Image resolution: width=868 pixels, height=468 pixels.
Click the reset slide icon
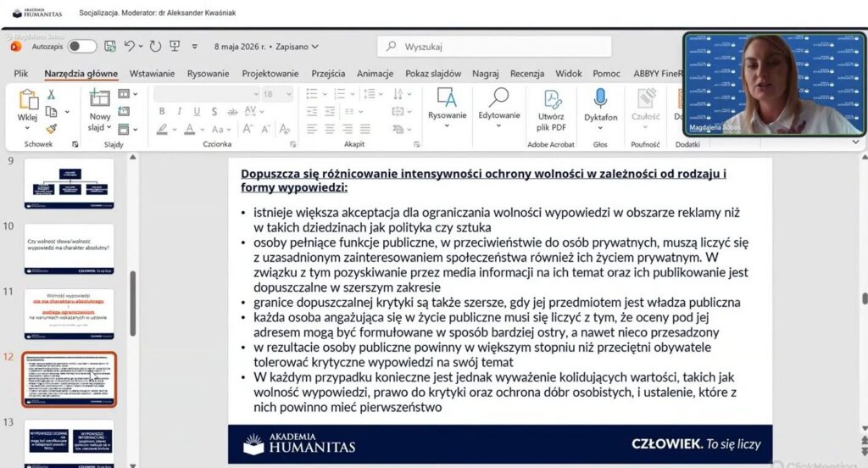tap(124, 112)
